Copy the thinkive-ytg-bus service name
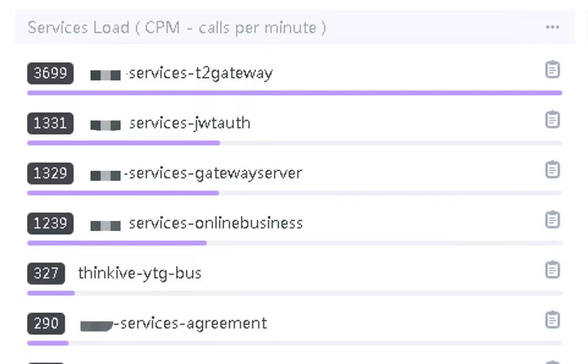588x364 pixels. pos(553,269)
